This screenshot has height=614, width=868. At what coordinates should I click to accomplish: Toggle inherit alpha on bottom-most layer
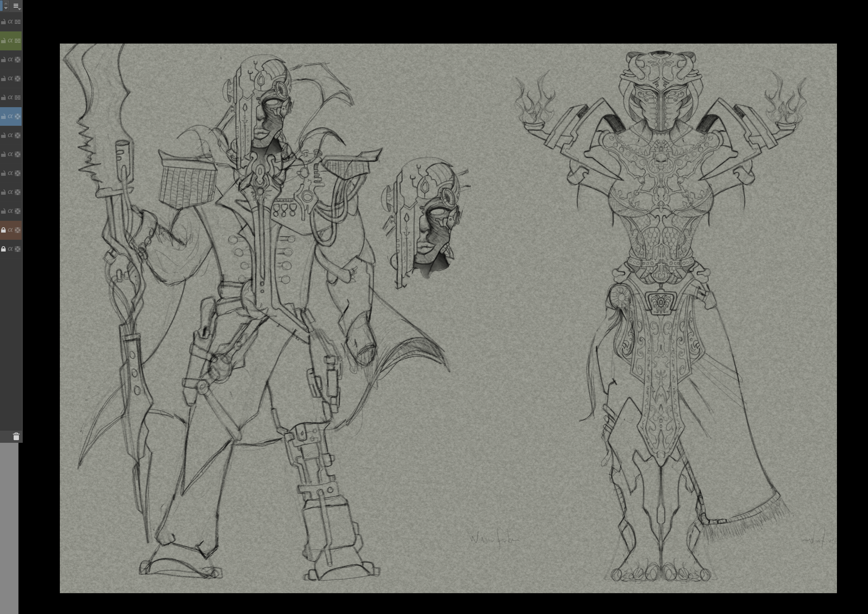coord(10,249)
